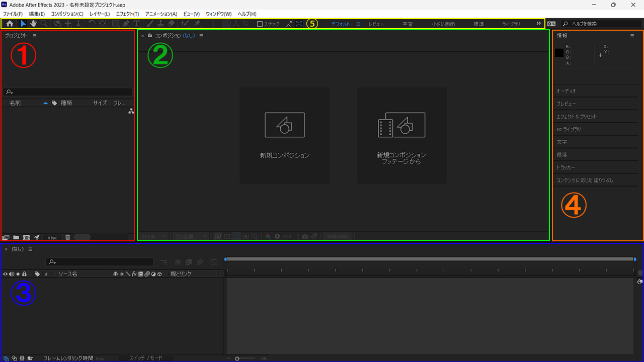Click the work area bar start handle
644x362 pixels.
226,259
